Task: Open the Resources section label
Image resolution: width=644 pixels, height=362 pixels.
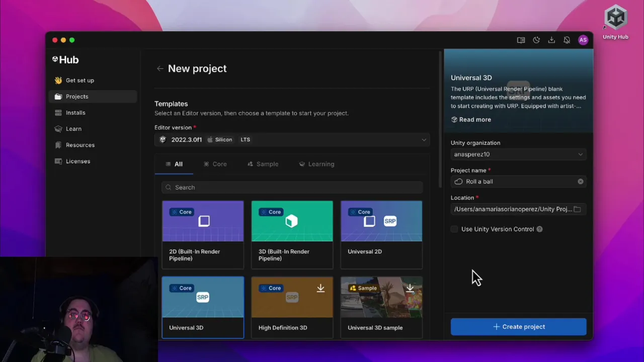Action: point(80,145)
